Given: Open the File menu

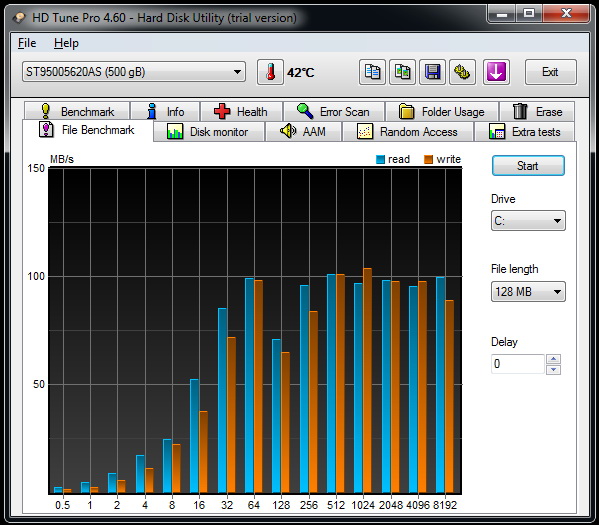Looking at the screenshot, I should pos(27,43).
